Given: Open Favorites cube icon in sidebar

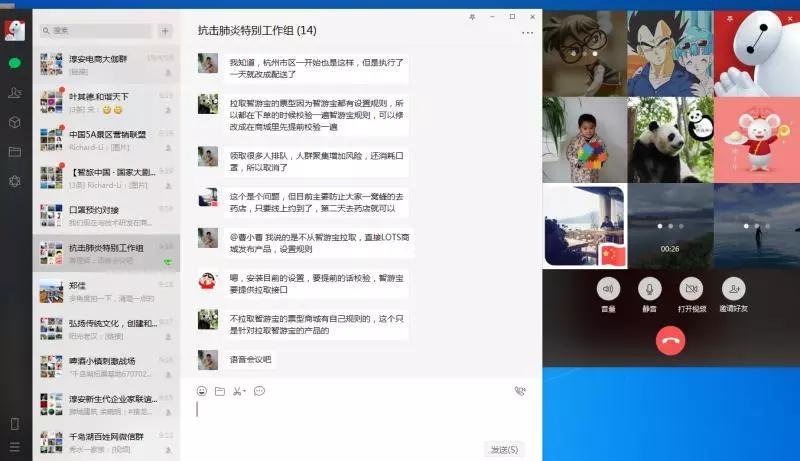Looking at the screenshot, I should click(15, 122).
